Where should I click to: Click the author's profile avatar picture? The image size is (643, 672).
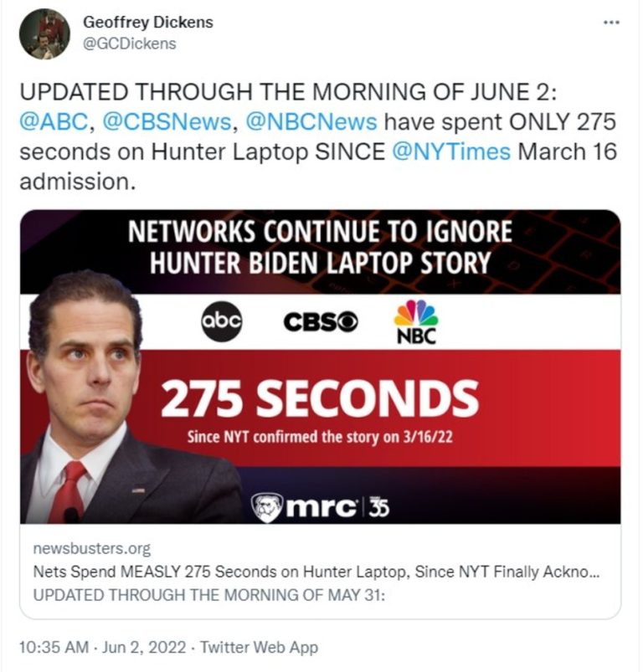click(x=44, y=33)
